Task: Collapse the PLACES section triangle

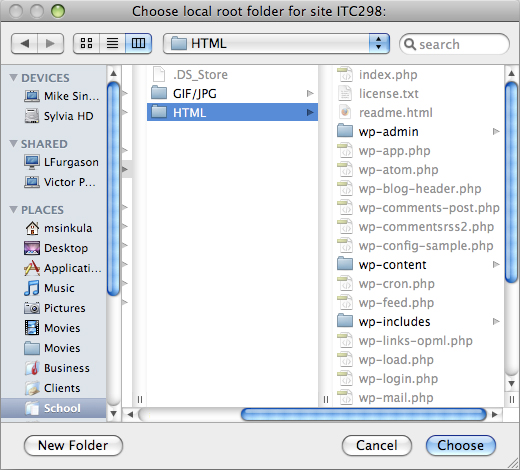Action: pos(14,210)
